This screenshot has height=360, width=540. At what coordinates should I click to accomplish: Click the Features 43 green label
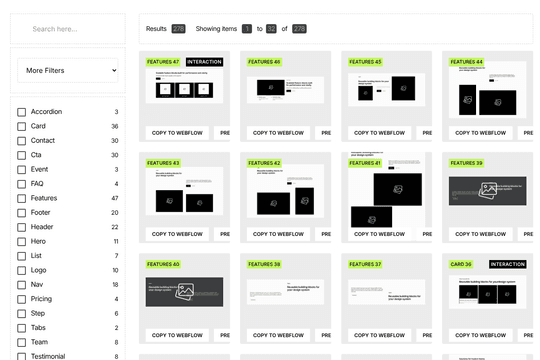[x=163, y=163]
